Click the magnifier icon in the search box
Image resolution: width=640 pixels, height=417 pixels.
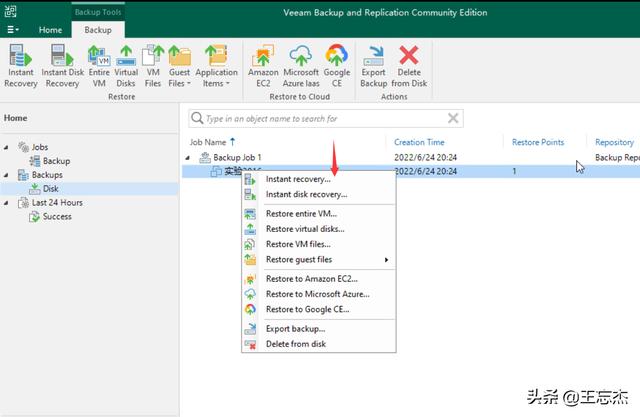[x=197, y=118]
